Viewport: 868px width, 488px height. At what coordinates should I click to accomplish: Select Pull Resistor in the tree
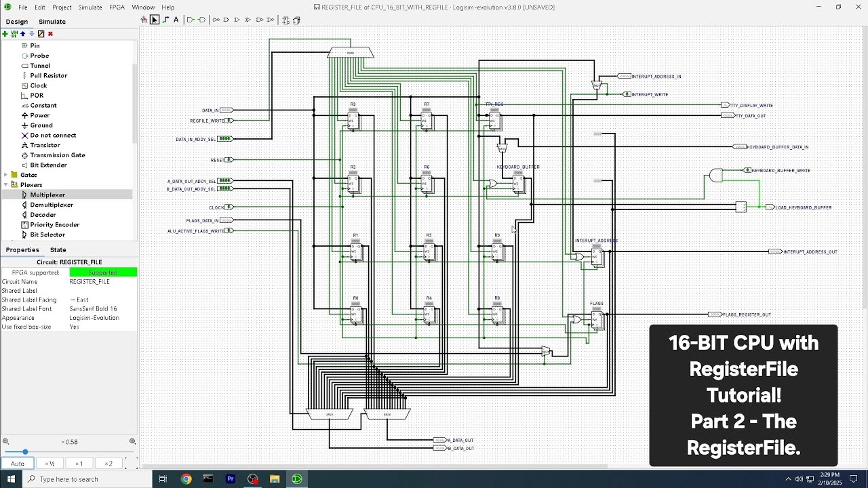tap(49, 76)
